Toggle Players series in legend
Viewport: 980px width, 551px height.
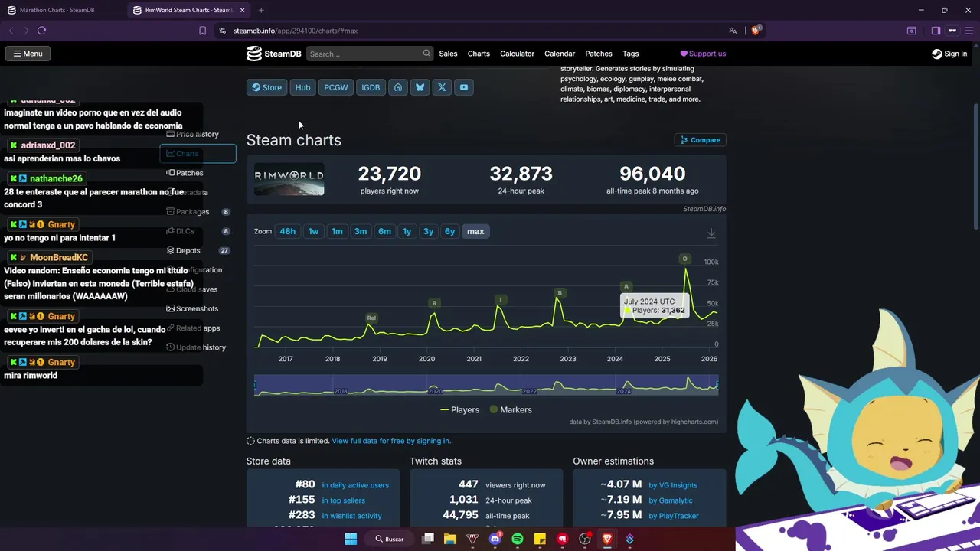point(459,410)
